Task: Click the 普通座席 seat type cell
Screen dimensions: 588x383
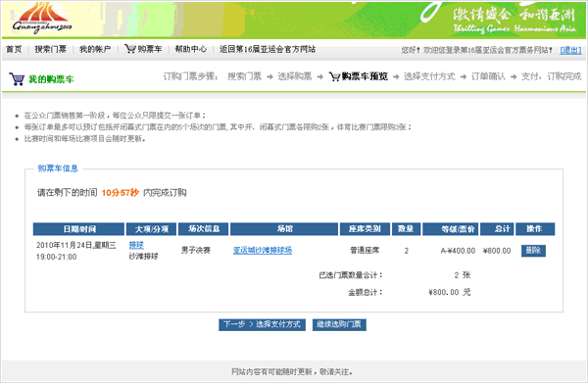Action: [x=365, y=250]
